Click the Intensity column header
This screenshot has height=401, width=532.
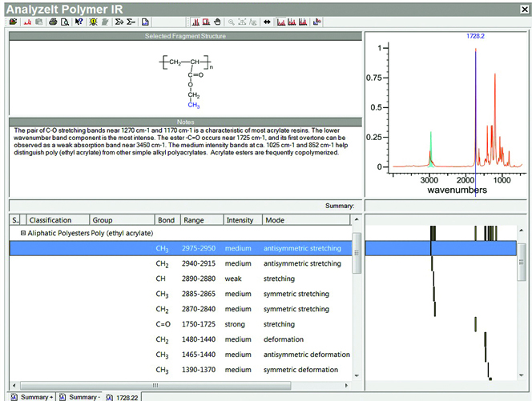[x=241, y=219]
